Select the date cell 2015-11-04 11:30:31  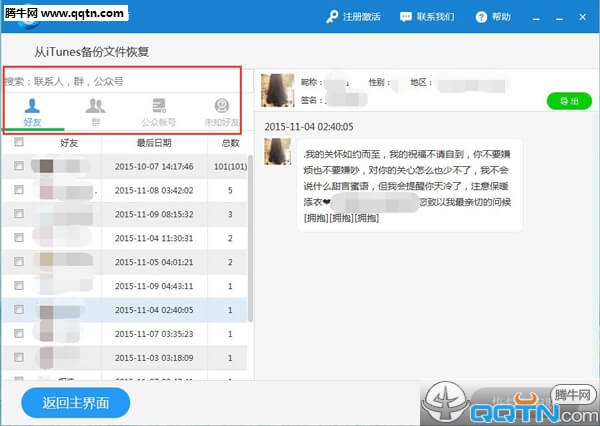(x=154, y=238)
